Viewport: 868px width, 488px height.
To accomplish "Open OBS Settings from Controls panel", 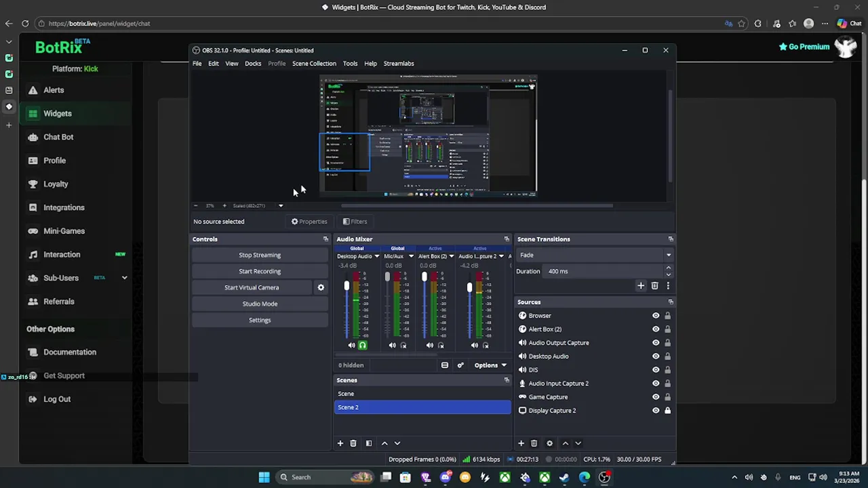I will tap(260, 321).
